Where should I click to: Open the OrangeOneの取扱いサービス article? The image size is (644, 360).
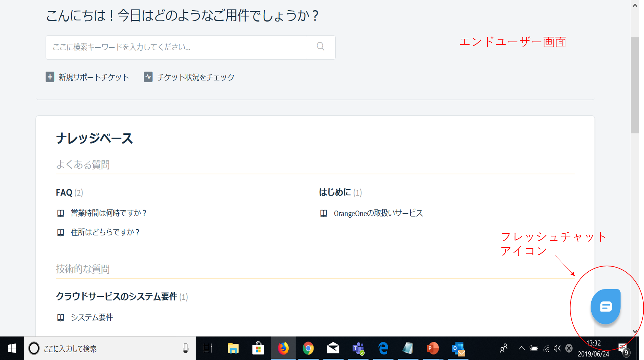(378, 213)
